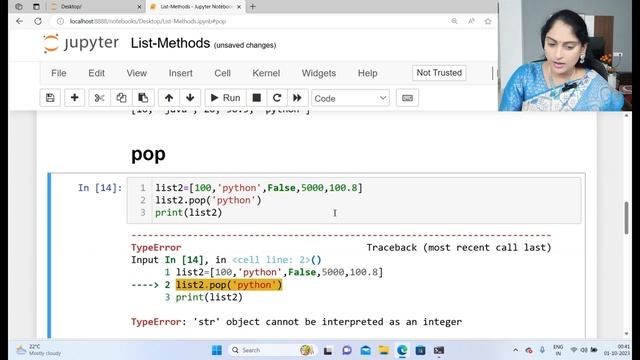
Task: Run the selected cell
Action: [x=225, y=98]
